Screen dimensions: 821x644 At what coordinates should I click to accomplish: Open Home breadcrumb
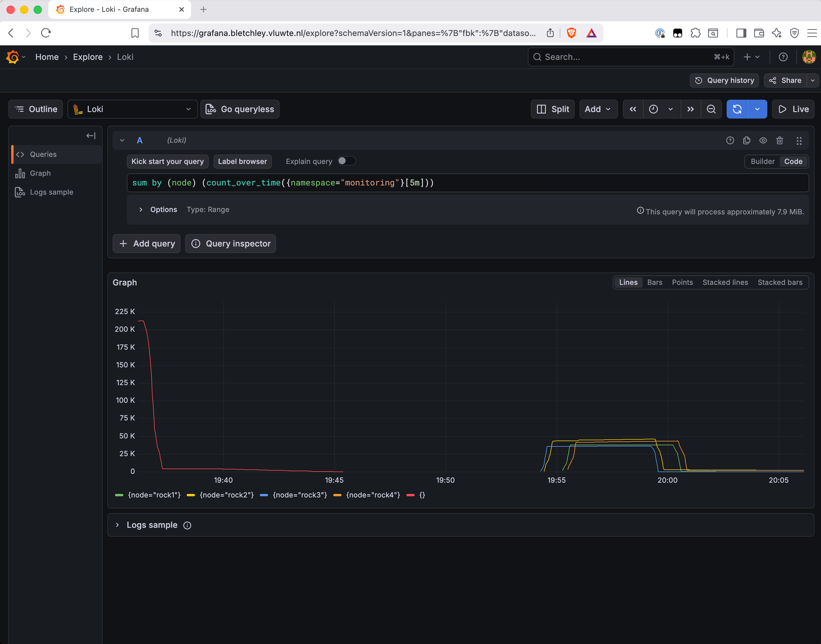[47, 57]
